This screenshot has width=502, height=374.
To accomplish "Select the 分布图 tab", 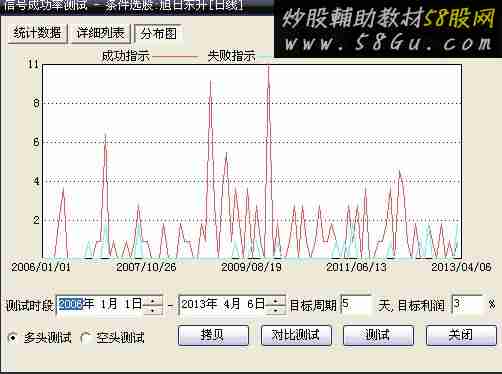I will (159, 34).
